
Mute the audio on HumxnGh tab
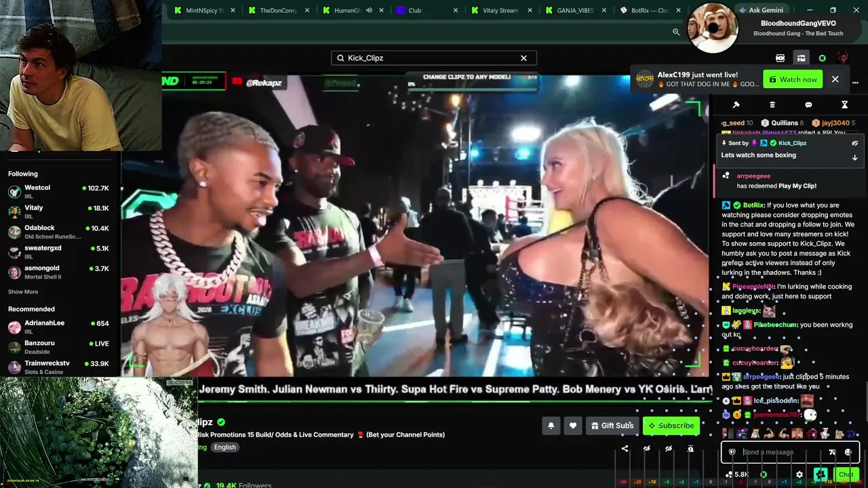coord(370,10)
